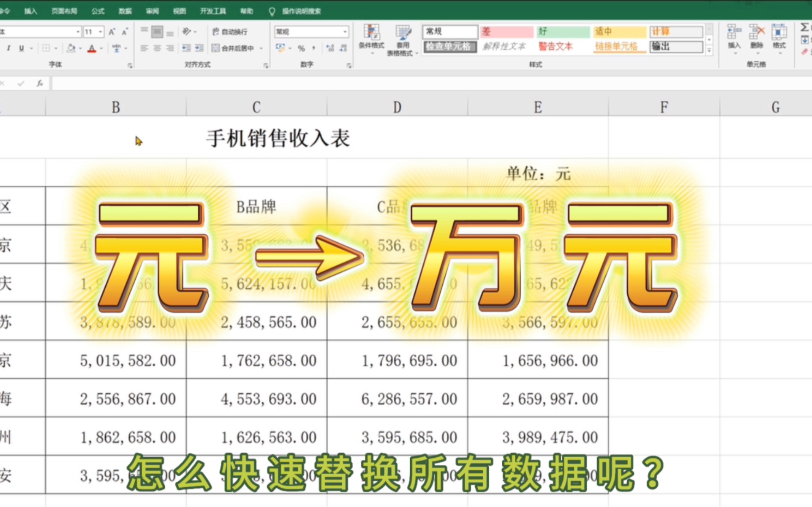Screen dimensions: 812x507
Task: Toggle middle vertical alignment
Action: [x=157, y=32]
